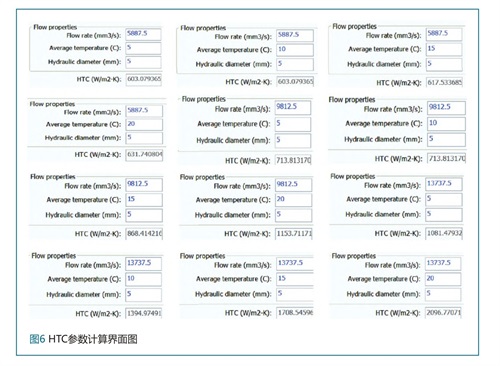Click HTC 603.079365 field in the 10°C temperature panel
This screenshot has width=500, height=366.
pyautogui.click(x=295, y=82)
